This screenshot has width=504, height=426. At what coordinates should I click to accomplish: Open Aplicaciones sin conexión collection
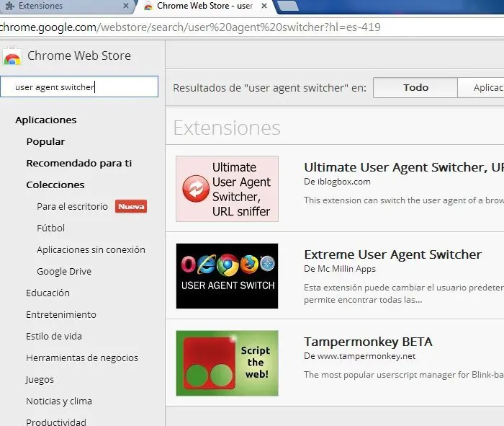click(x=91, y=249)
